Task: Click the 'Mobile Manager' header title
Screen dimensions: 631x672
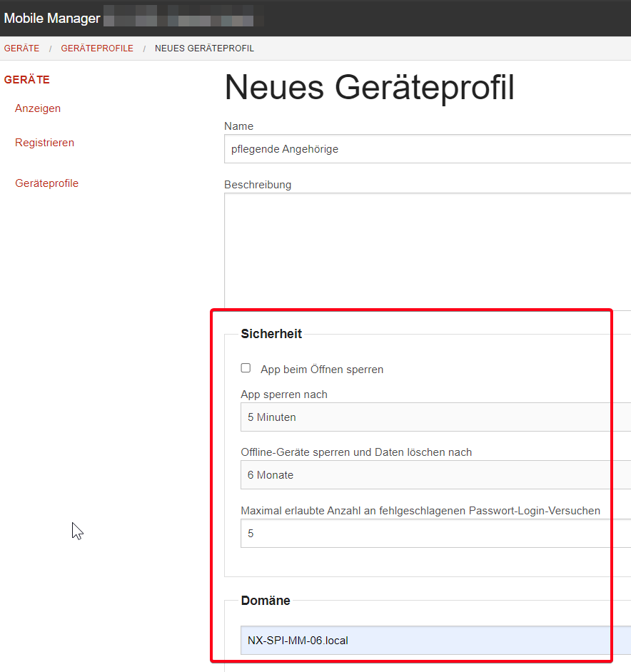Action: [52, 18]
